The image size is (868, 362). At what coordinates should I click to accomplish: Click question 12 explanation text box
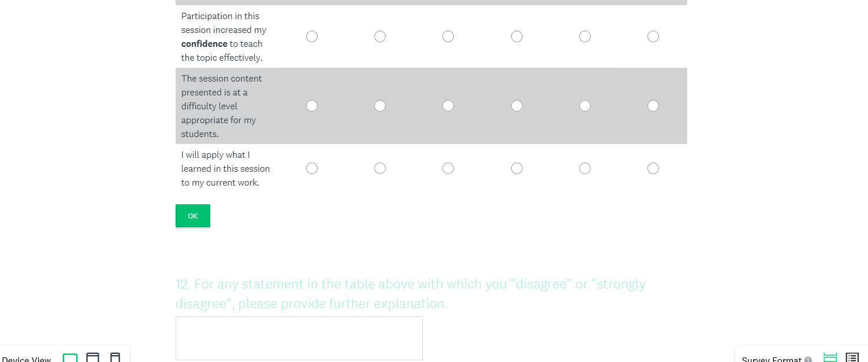[299, 338]
